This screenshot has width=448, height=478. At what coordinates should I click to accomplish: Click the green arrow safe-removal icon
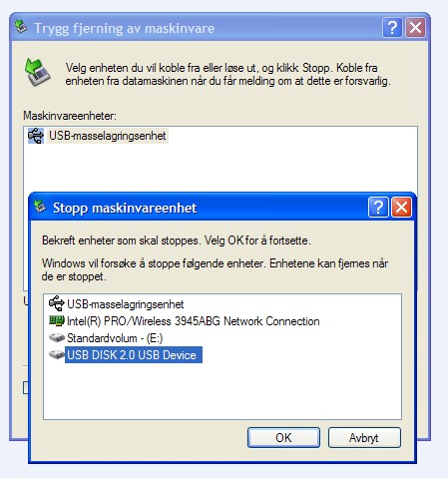37,72
